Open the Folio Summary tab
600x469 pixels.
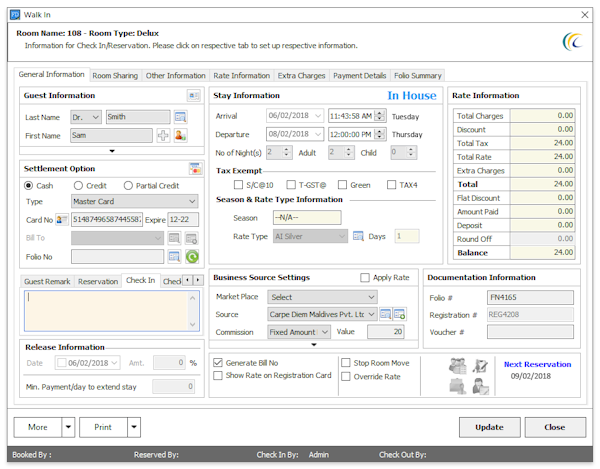pos(417,75)
